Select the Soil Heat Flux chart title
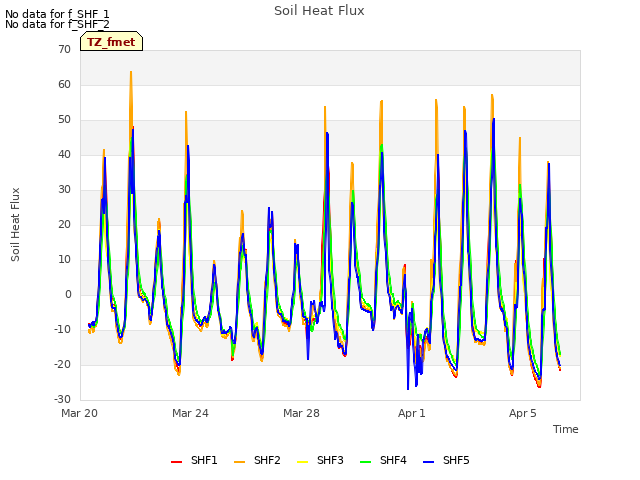Viewport: 640px width, 480px height. pyautogui.click(x=319, y=11)
